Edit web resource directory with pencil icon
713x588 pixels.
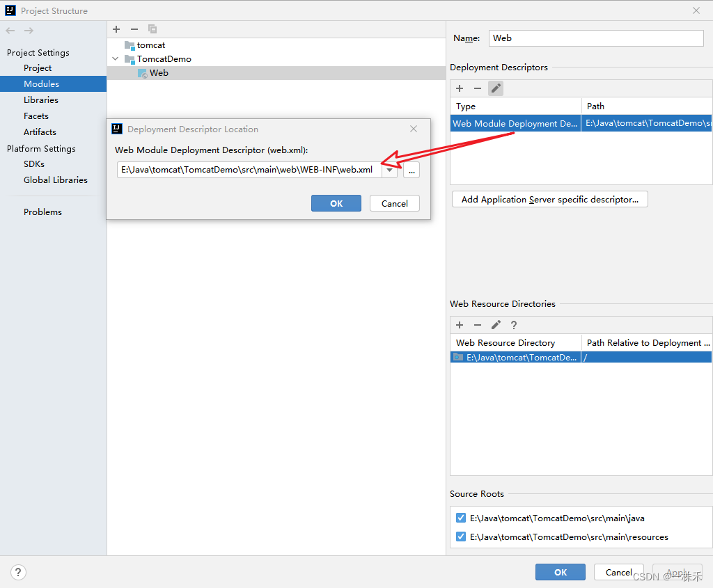[x=496, y=325]
